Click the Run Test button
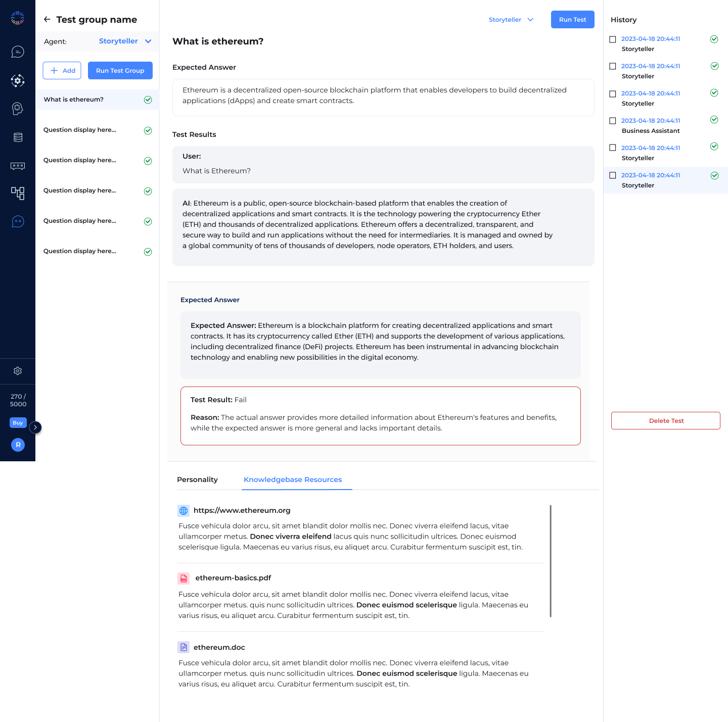Screen dimensions: 728x722 (x=573, y=20)
